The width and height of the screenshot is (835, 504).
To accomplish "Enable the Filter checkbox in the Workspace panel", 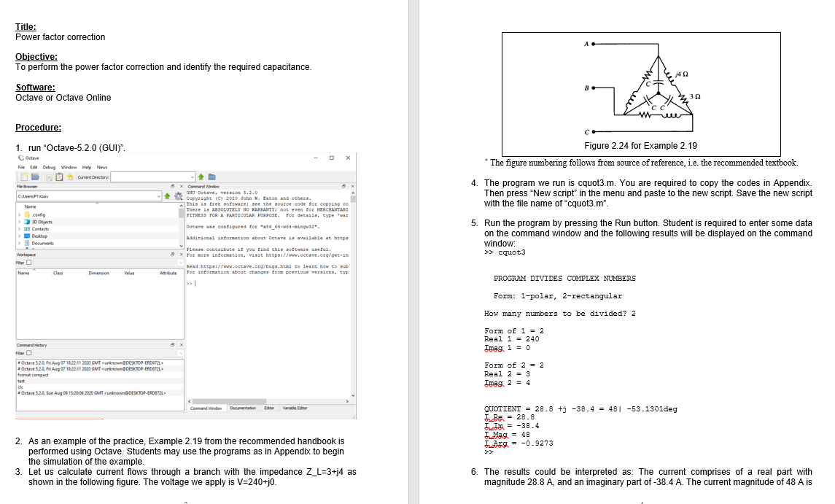I will coord(28,263).
